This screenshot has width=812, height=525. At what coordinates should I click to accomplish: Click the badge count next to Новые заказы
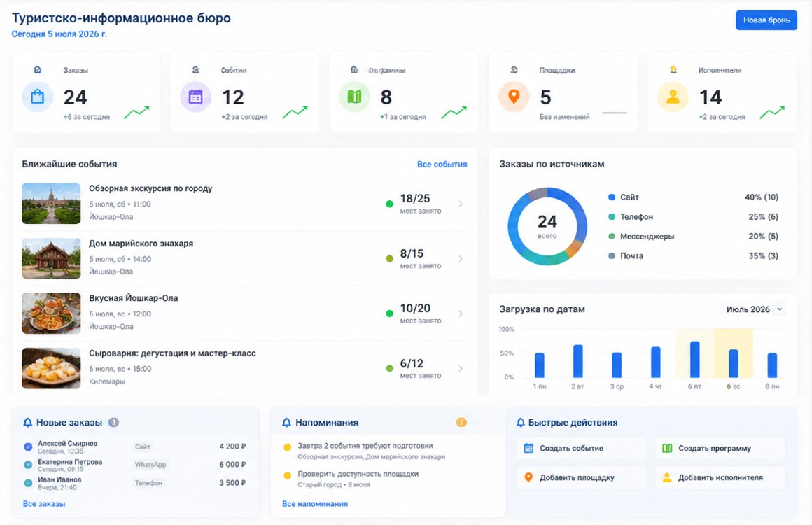(113, 423)
